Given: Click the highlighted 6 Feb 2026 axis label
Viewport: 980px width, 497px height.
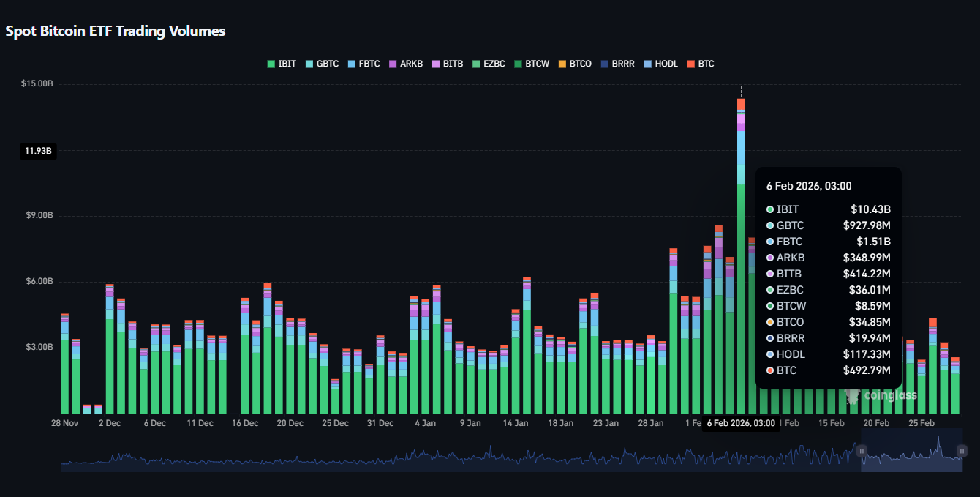Looking at the screenshot, I should [x=741, y=423].
